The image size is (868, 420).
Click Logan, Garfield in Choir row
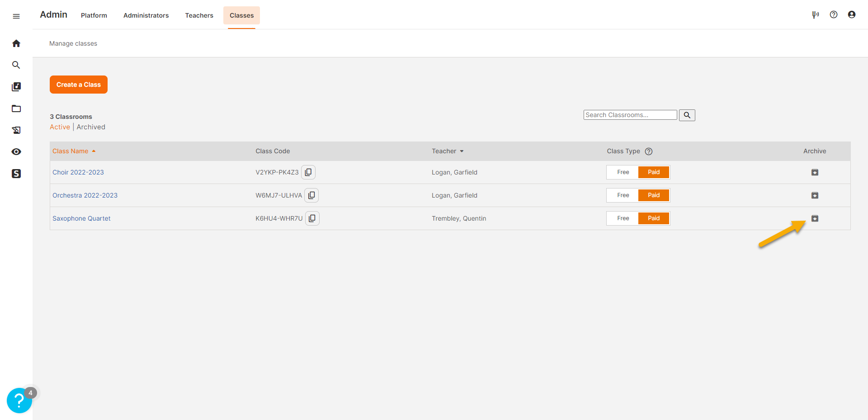click(x=454, y=172)
